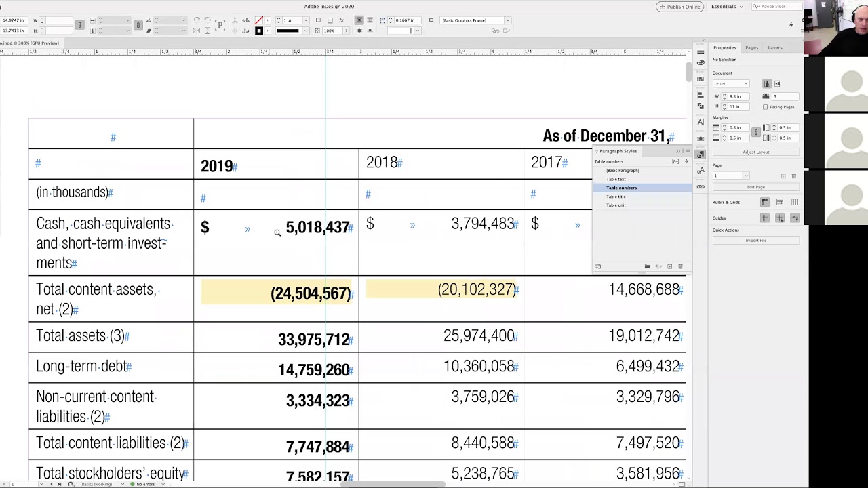Screen dimensions: 868x488
Task: Click the Edit Page button
Action: (756, 187)
